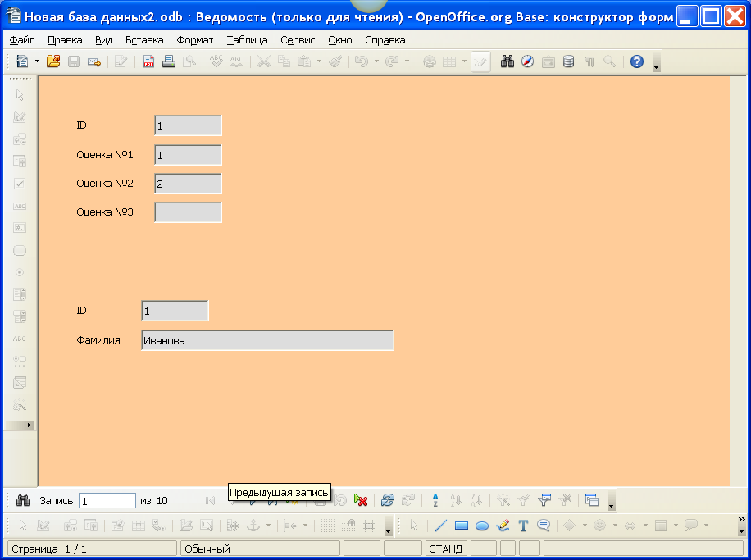Click the Sort Ascending icon
Image resolution: width=751 pixels, height=560 pixels.
[x=456, y=501]
